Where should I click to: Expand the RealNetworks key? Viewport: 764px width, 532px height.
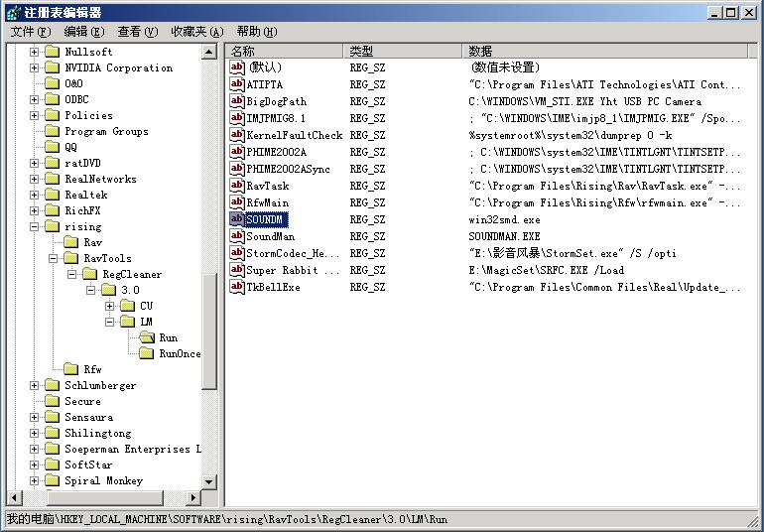point(34,179)
